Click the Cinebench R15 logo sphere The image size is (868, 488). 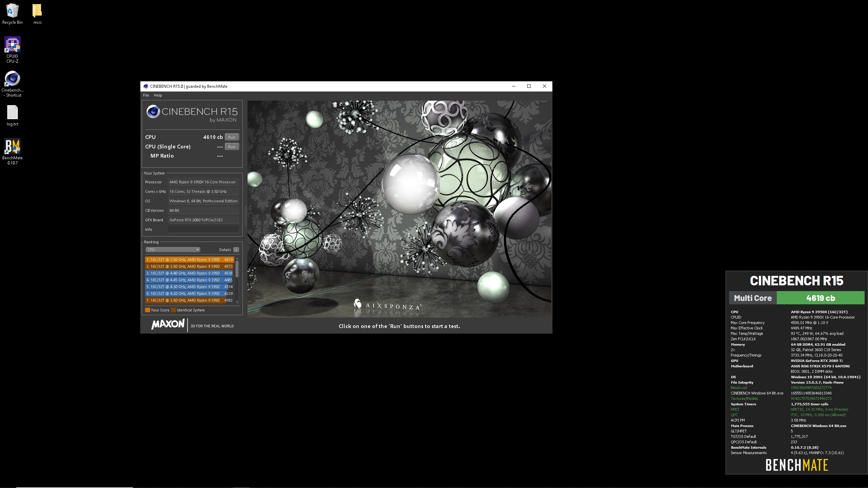153,111
